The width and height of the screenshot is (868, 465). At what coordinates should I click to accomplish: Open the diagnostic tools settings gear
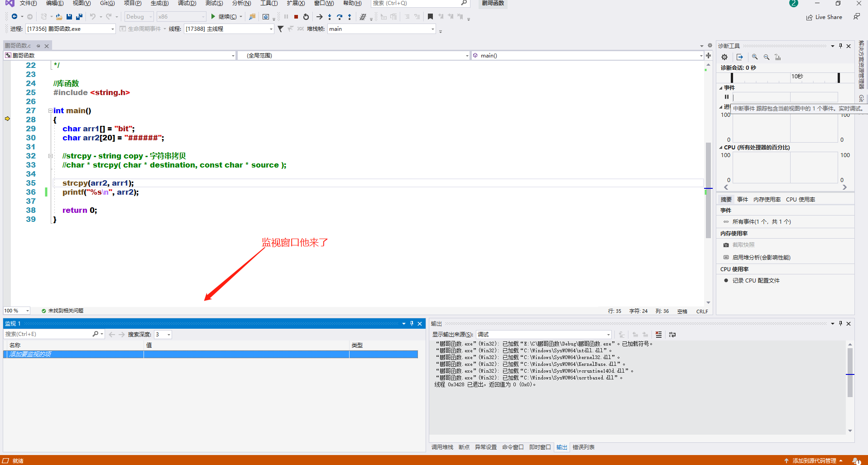coord(724,57)
